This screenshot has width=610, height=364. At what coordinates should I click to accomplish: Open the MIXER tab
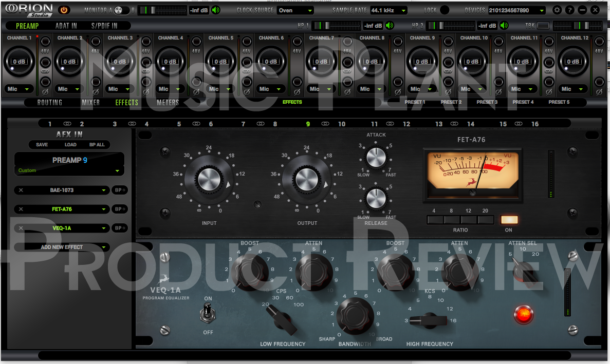tap(90, 103)
